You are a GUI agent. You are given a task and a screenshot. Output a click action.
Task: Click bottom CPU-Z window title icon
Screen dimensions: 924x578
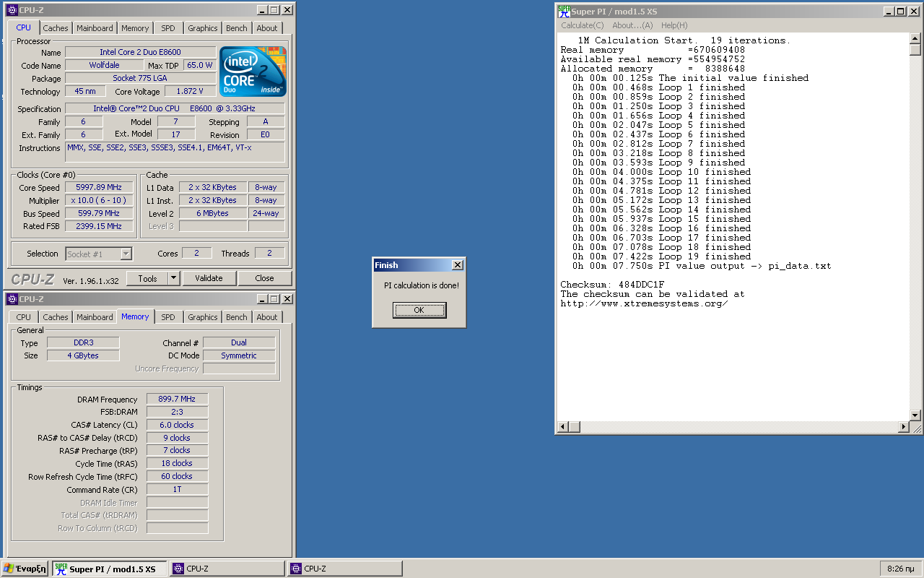[x=12, y=298]
